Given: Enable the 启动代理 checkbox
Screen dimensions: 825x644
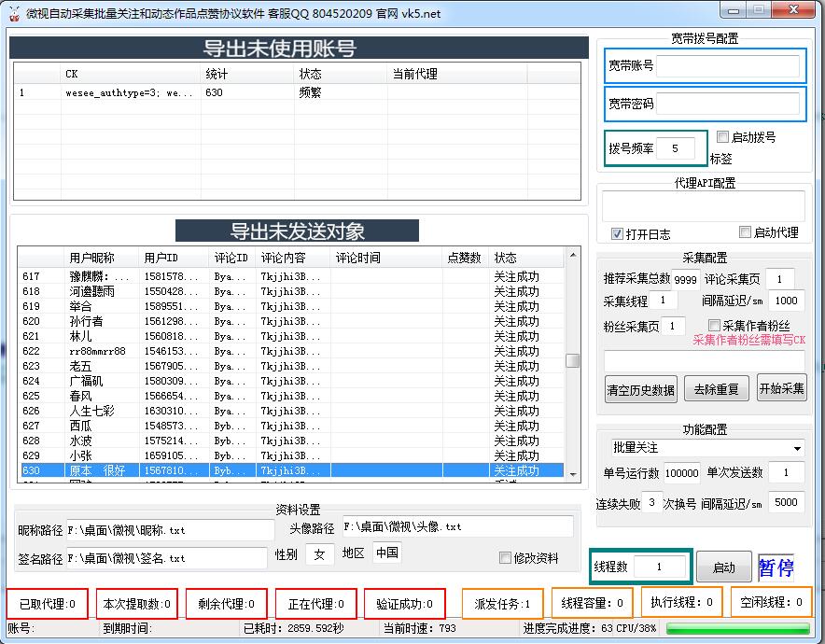Looking at the screenshot, I should (745, 232).
